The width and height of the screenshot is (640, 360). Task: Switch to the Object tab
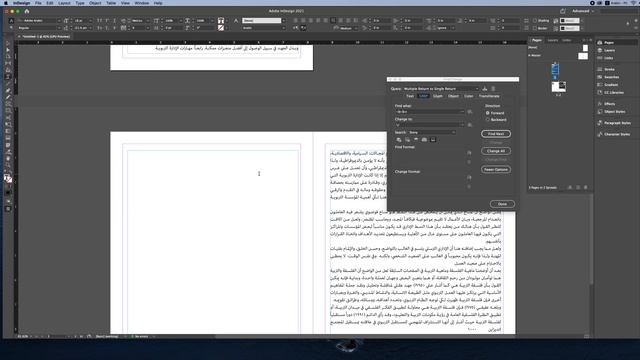point(453,96)
